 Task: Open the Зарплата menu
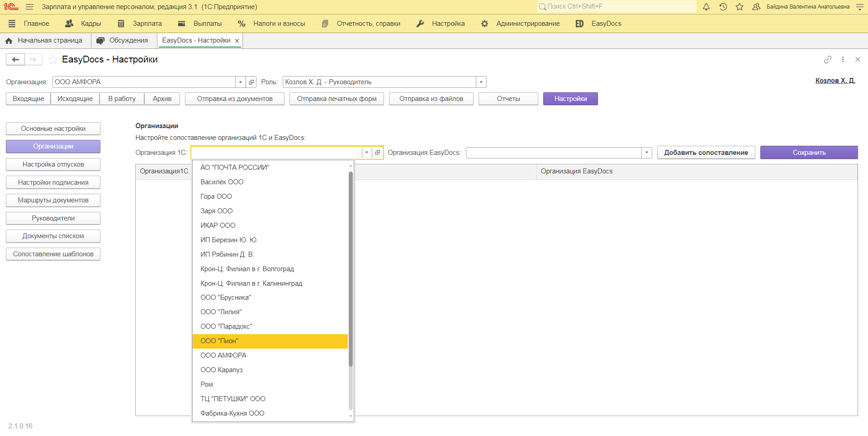[139, 24]
